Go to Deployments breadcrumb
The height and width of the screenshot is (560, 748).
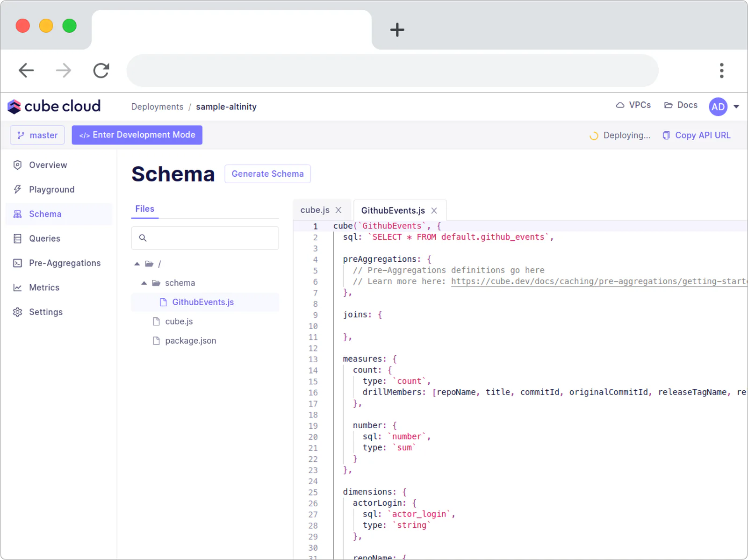pyautogui.click(x=157, y=107)
